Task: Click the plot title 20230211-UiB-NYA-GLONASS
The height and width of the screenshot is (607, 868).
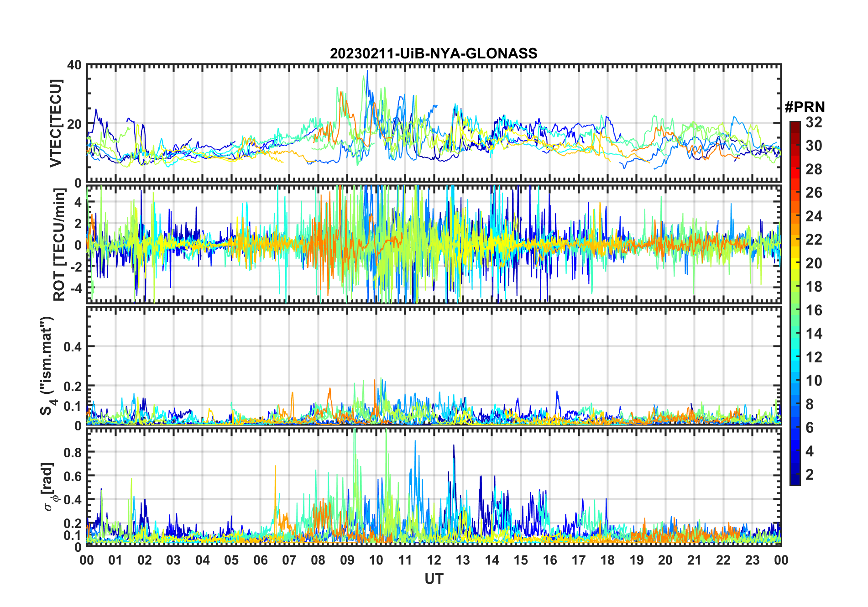Action: 434,53
